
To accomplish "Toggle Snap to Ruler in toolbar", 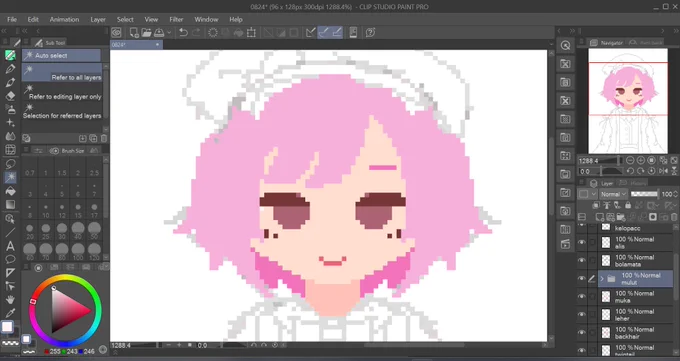I will click(x=311, y=33).
